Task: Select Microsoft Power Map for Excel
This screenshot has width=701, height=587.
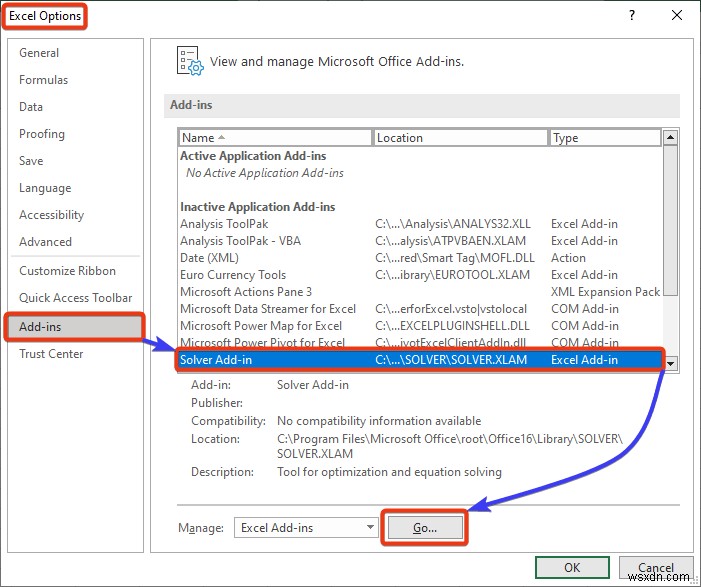Action: [420, 325]
